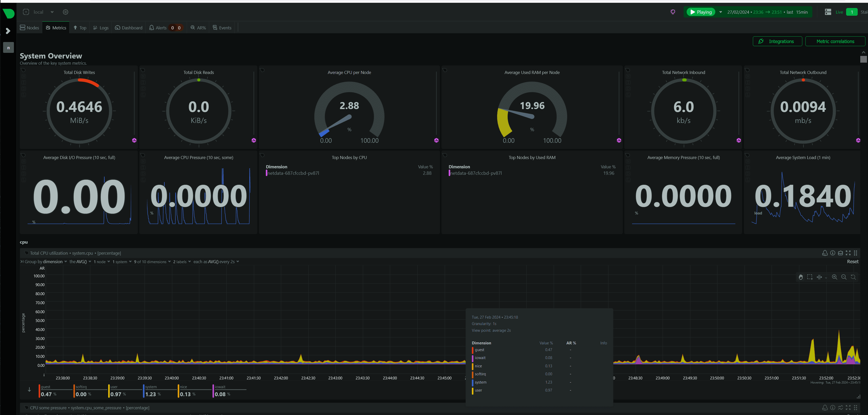Open alerts bell for CPU some pressure chart
The width and height of the screenshot is (868, 415).
825,408
